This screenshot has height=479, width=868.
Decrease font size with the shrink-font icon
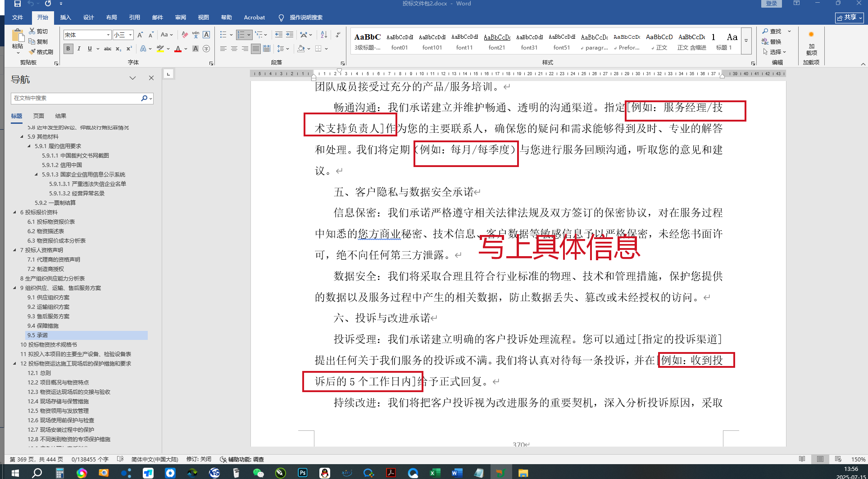click(x=151, y=35)
